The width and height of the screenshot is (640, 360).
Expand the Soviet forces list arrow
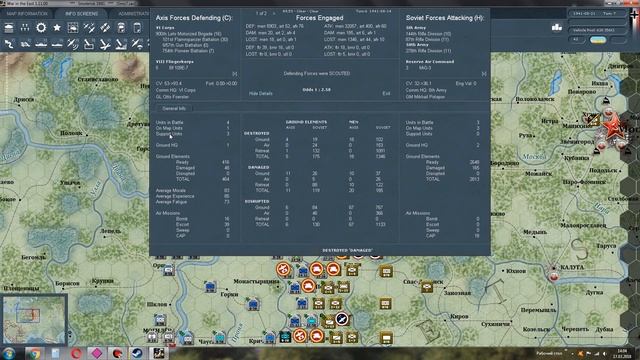click(484, 74)
